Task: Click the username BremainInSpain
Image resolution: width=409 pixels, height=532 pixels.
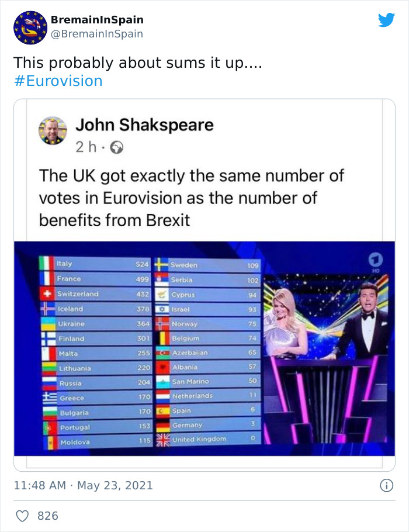Action: pos(96,19)
